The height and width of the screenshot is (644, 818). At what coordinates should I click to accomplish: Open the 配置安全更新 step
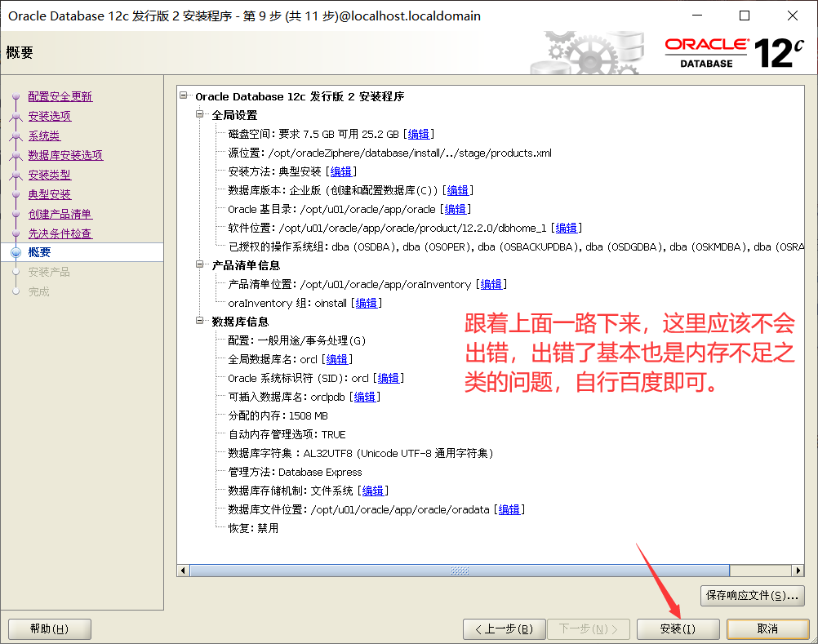tap(60, 96)
